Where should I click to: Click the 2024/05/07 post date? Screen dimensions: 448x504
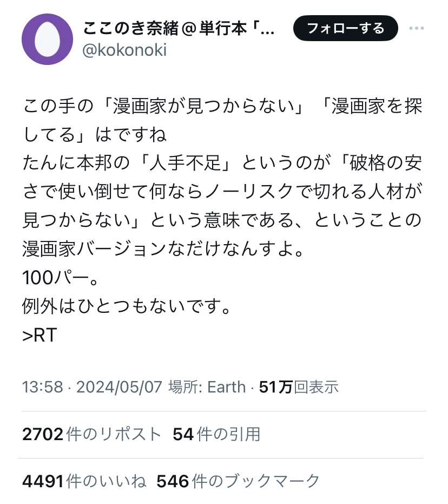119,387
